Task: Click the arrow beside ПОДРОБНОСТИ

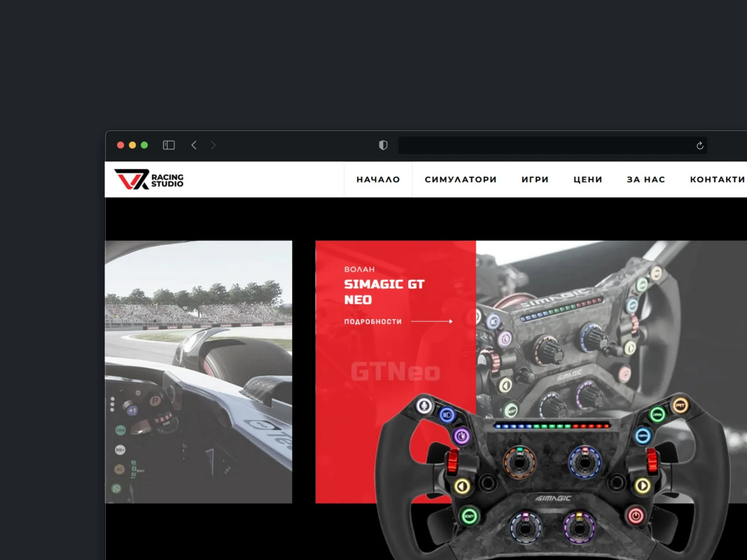Action: (x=432, y=322)
